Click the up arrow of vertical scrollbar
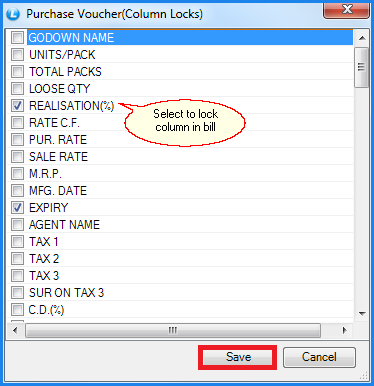 [x=362, y=38]
